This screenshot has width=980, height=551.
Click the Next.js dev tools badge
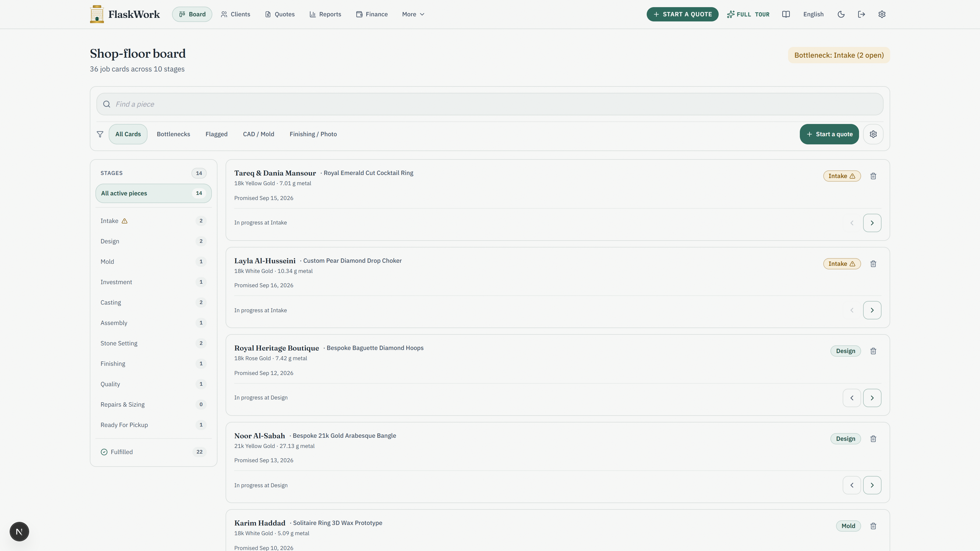(19, 532)
